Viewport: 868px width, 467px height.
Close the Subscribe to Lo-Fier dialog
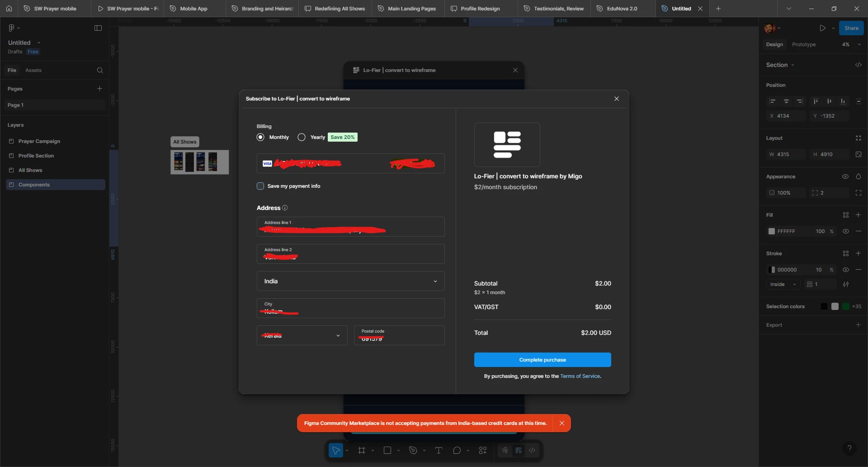[x=617, y=99]
